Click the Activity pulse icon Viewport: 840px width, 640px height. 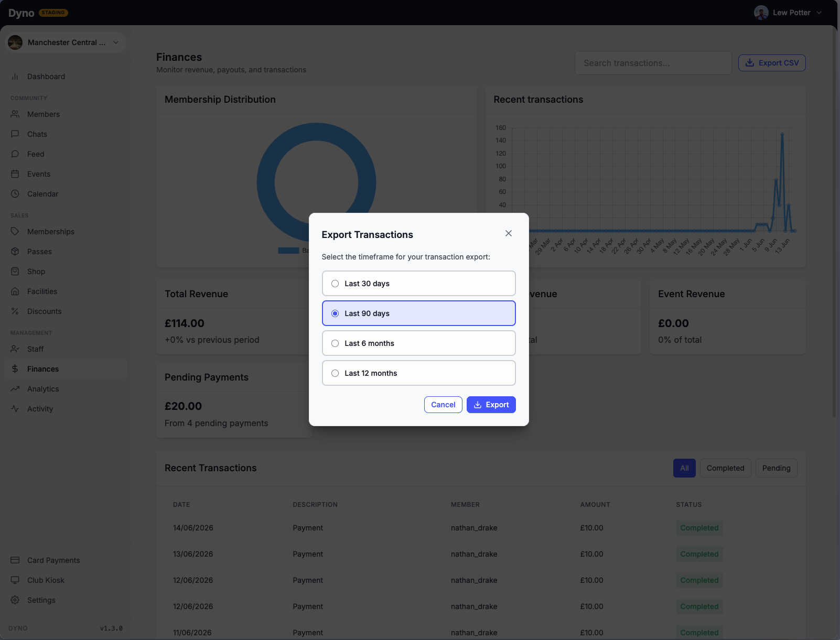pyautogui.click(x=15, y=409)
